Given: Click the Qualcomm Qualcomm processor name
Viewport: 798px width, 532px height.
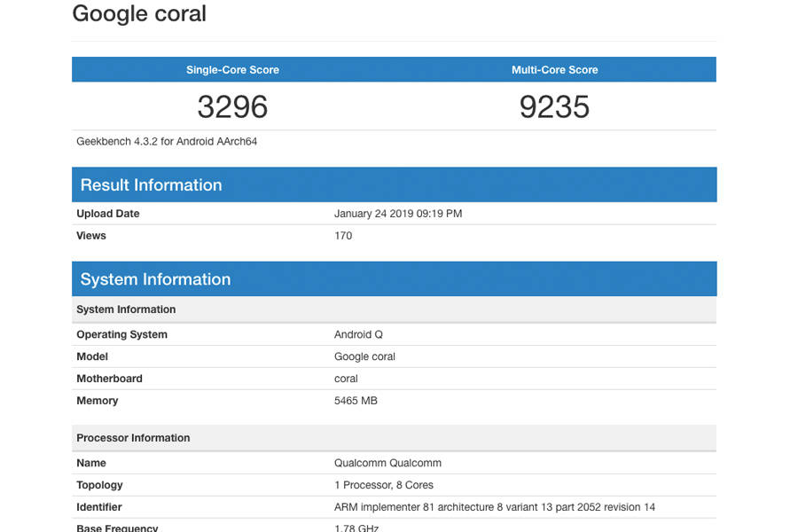Looking at the screenshot, I should 387,463.
